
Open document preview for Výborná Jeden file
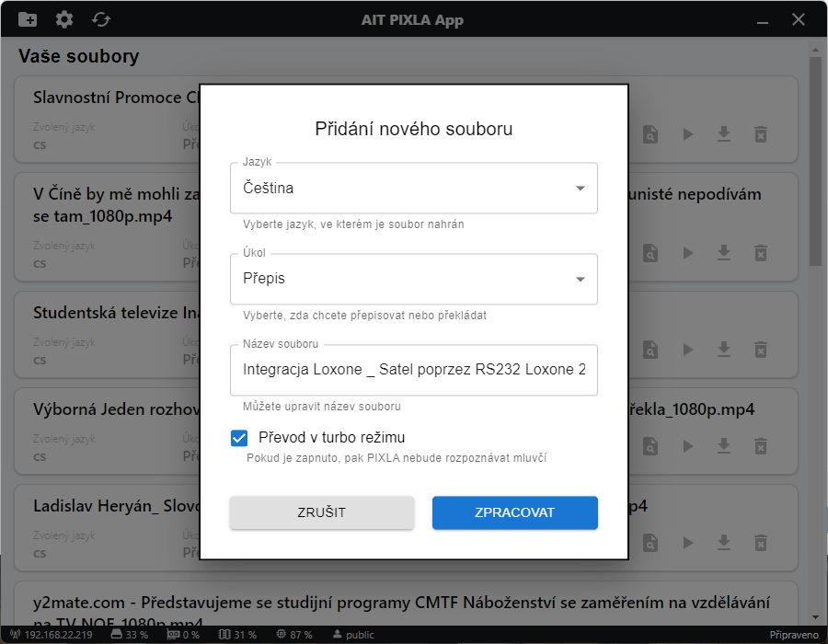(650, 446)
